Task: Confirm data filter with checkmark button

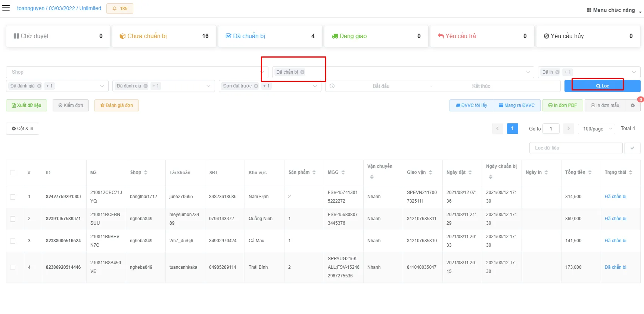Action: point(632,148)
